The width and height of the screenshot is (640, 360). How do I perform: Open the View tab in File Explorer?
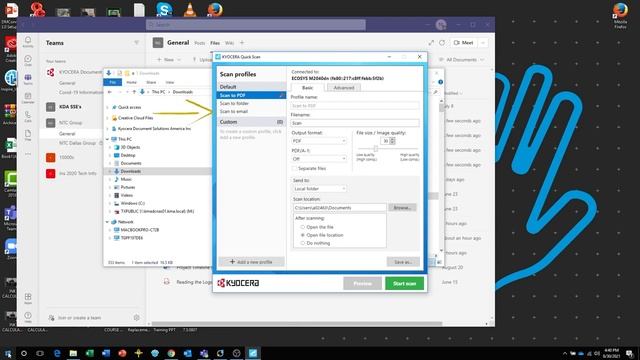170,82
